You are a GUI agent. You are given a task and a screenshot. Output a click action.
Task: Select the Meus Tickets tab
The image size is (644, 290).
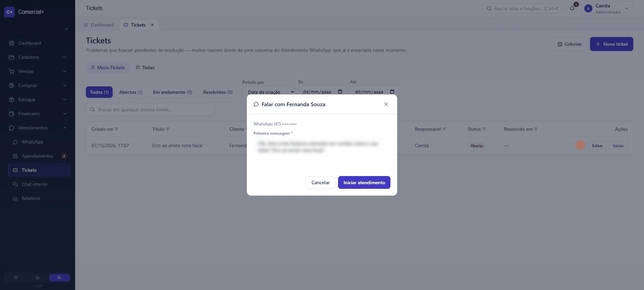(x=108, y=67)
